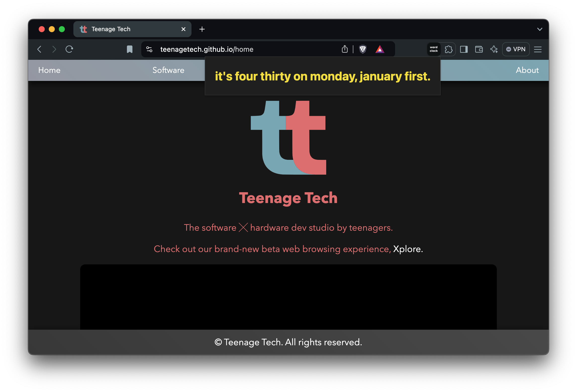Viewport: 577px width, 392px height.
Task: Open the Home nav item
Action: 49,70
